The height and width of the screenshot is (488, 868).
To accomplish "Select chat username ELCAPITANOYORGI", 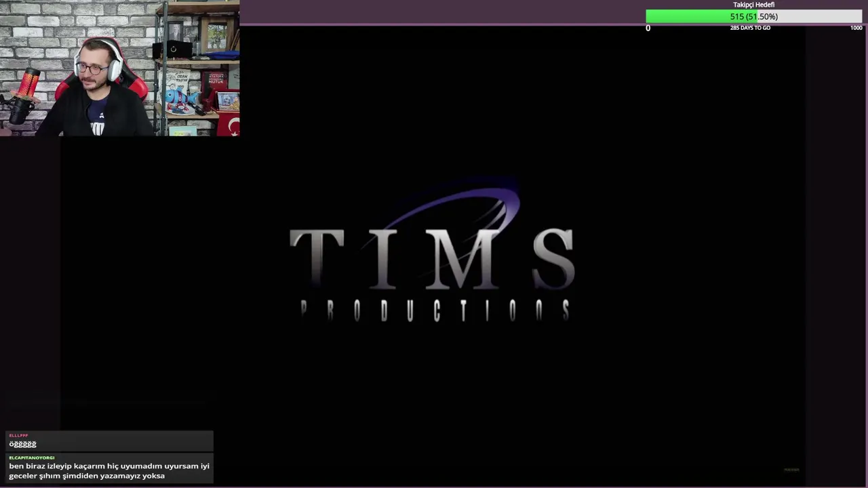I will [x=32, y=457].
